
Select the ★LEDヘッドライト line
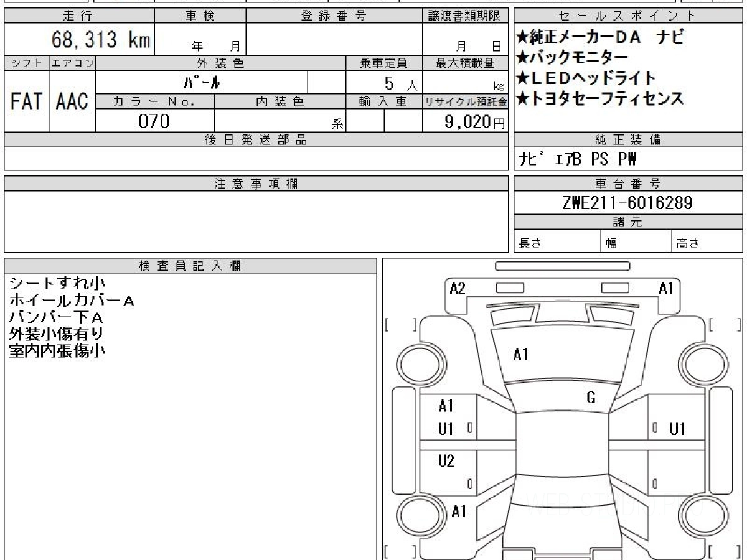point(586,78)
